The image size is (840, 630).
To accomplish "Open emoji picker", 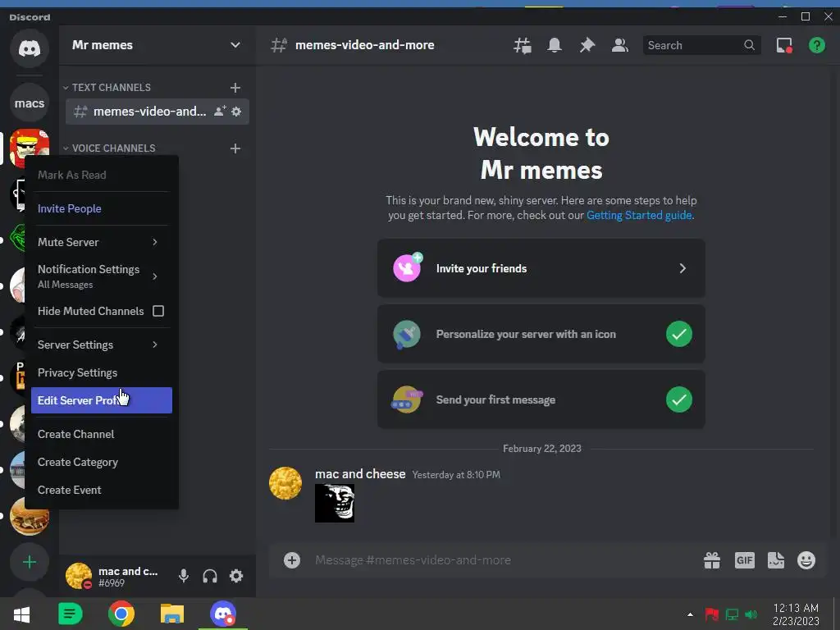I will click(x=806, y=560).
